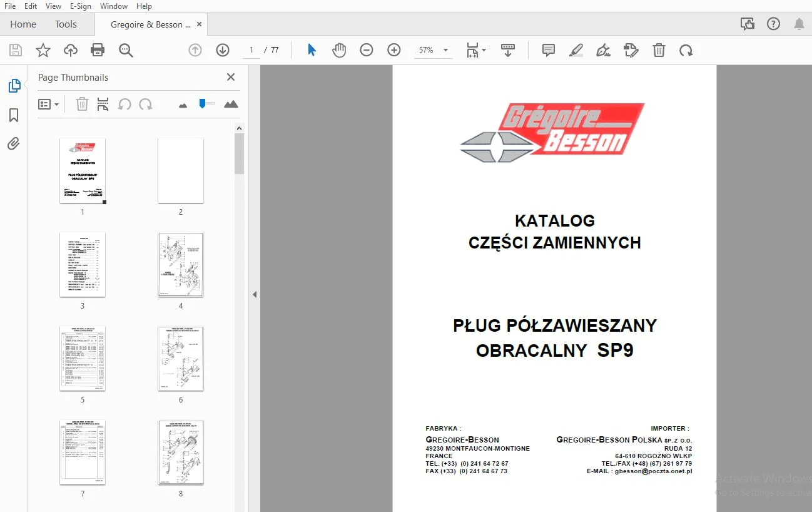Open the thumbnails Options dropdown menu
The height and width of the screenshot is (512, 812).
(x=48, y=104)
